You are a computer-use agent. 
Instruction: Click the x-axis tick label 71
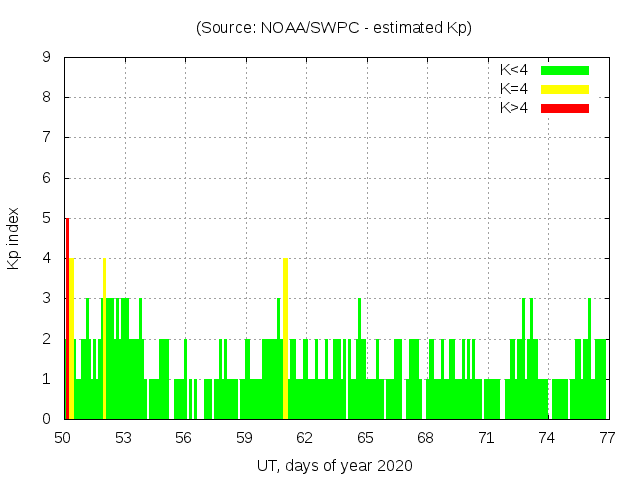click(x=486, y=438)
